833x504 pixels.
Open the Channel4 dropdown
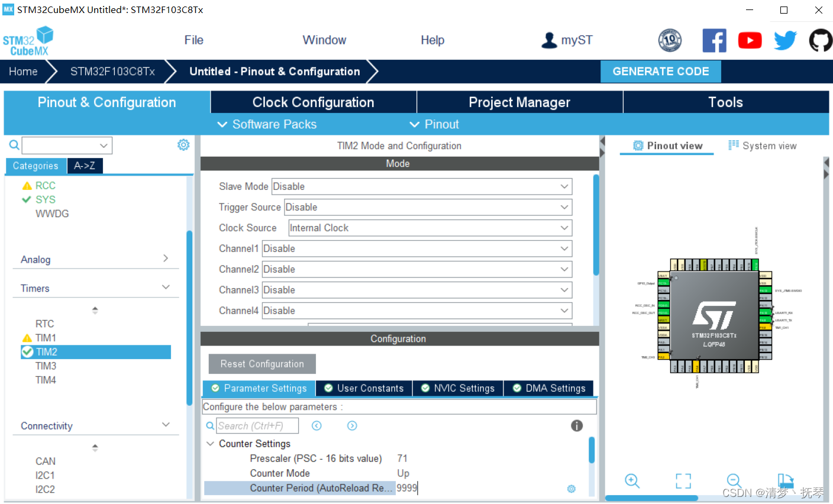(x=417, y=311)
